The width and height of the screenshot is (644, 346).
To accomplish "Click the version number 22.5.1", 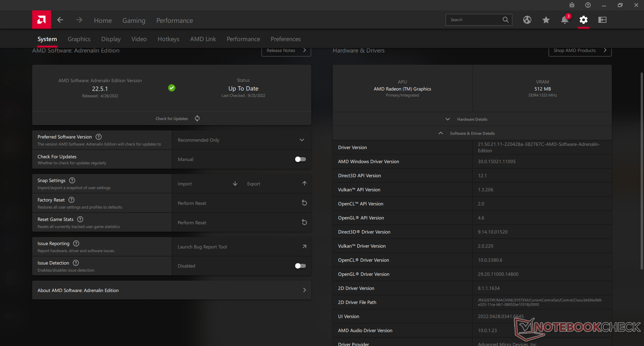I will point(100,89).
